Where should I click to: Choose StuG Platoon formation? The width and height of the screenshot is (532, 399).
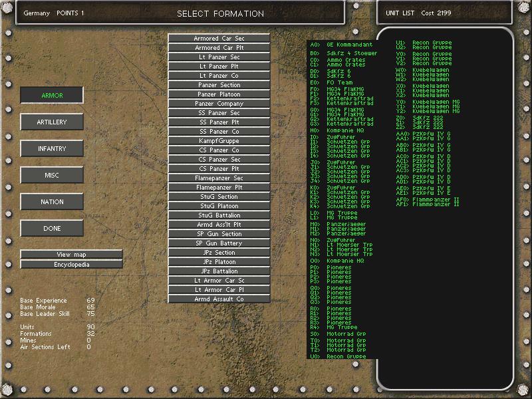pos(219,206)
